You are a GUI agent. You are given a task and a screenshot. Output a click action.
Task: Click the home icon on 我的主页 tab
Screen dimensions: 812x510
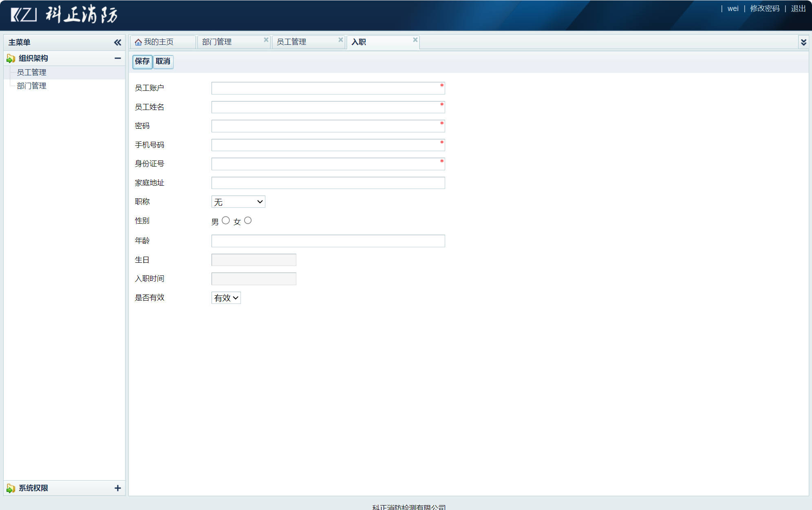pos(138,42)
